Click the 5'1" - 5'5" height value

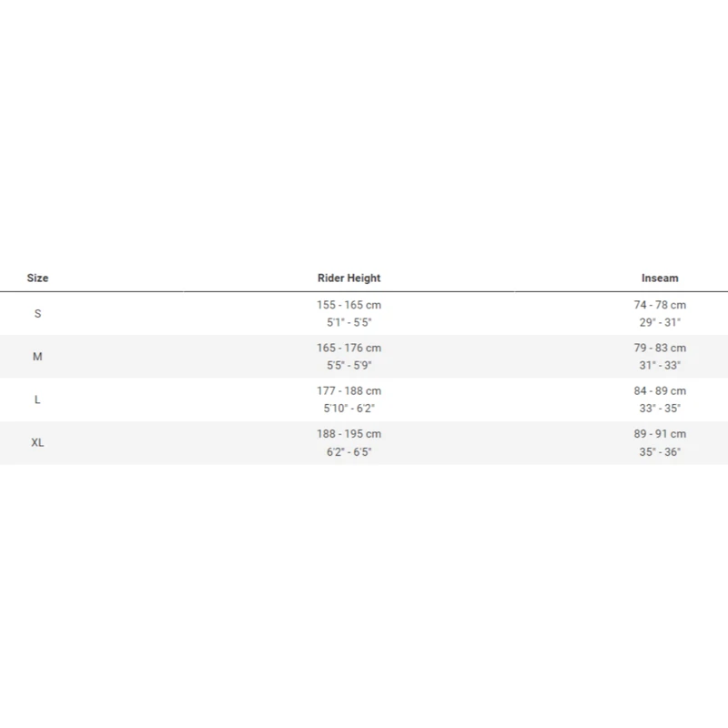point(349,322)
